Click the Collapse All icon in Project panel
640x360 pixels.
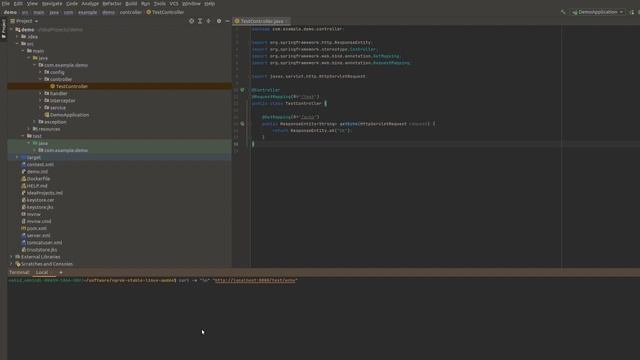[x=209, y=21]
